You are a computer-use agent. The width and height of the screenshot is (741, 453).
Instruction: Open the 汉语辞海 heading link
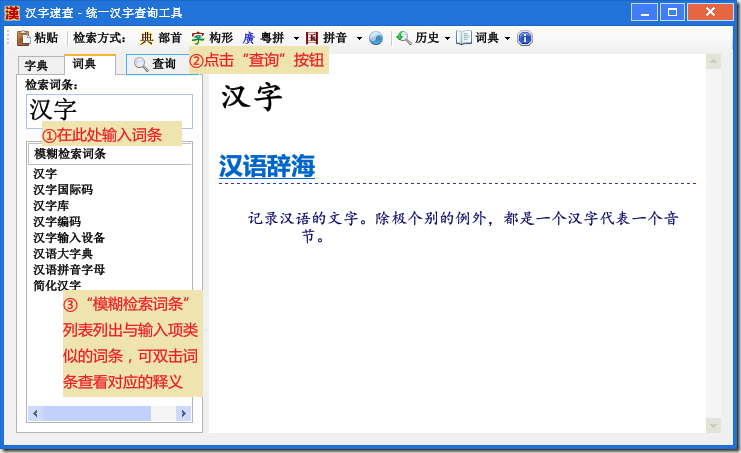266,167
